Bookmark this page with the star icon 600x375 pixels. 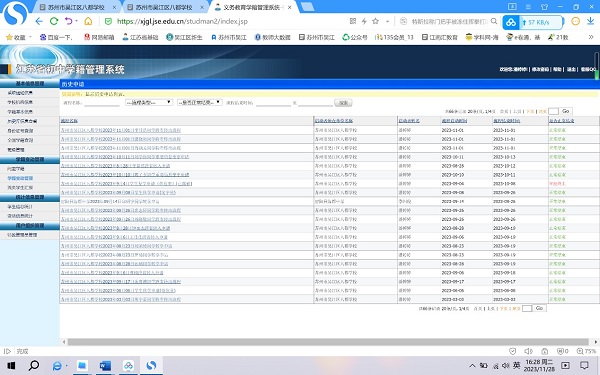(x=375, y=21)
